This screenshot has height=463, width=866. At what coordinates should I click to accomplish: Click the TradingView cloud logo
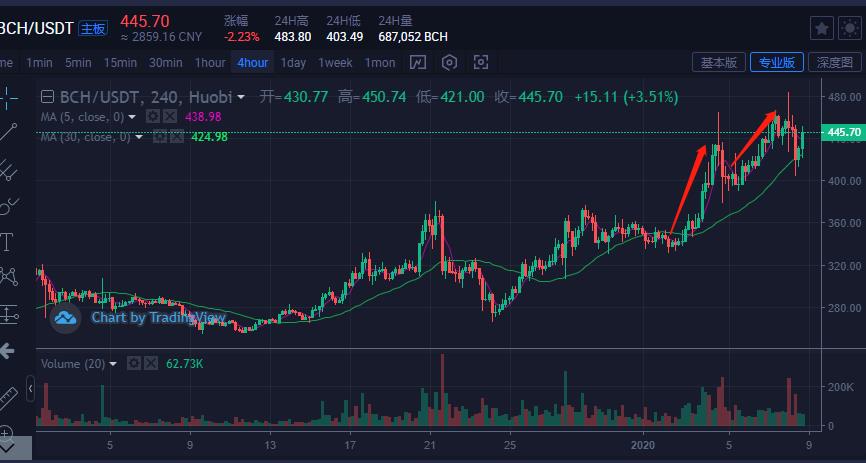[x=65, y=318]
